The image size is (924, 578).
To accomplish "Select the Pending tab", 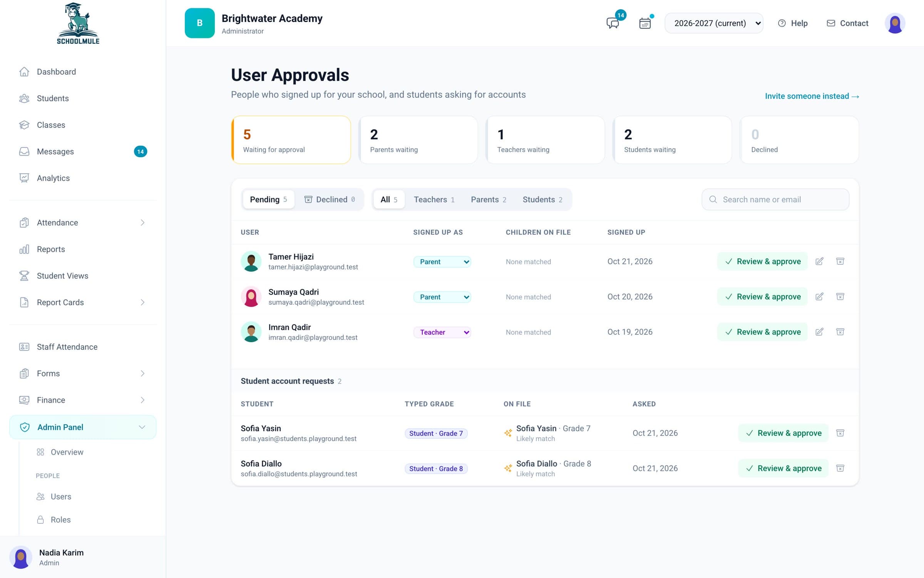I will pyautogui.click(x=268, y=199).
